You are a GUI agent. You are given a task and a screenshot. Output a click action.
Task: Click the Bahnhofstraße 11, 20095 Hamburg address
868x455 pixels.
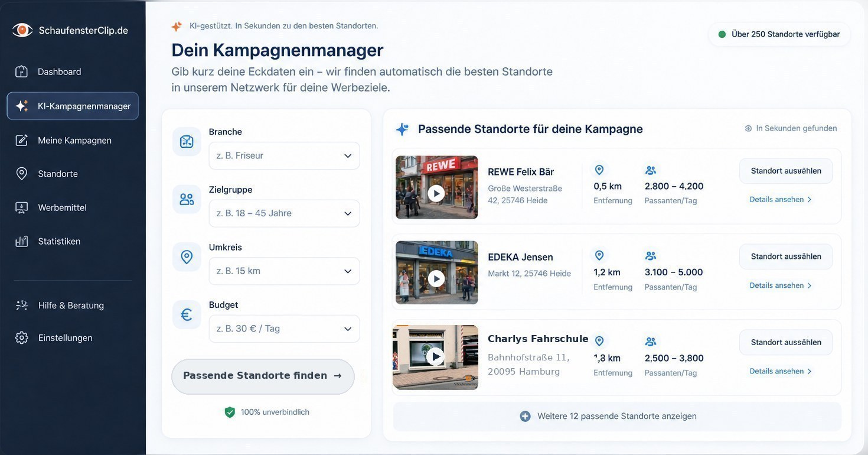coord(528,365)
